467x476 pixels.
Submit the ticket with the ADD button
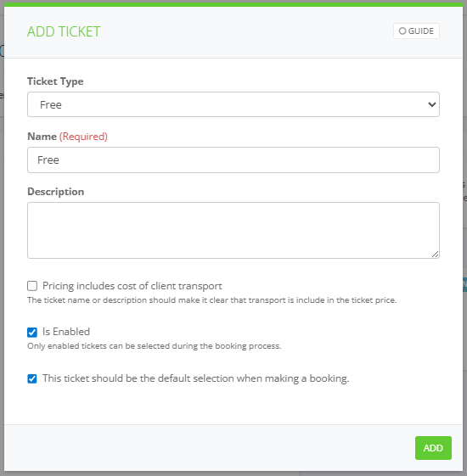(x=433, y=448)
